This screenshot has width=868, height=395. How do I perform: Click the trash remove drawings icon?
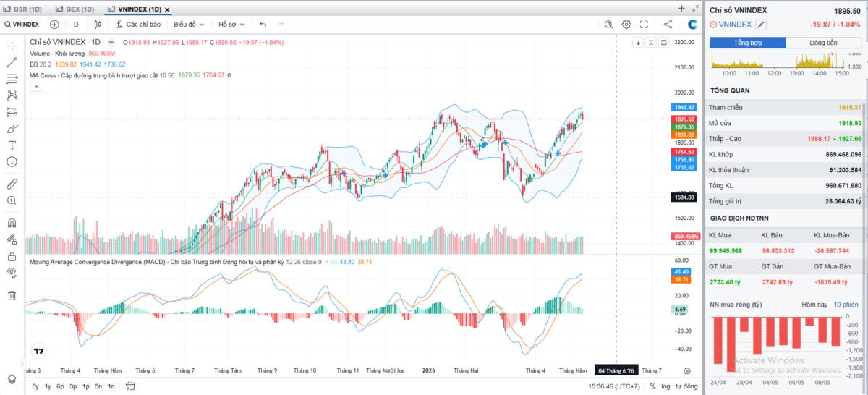point(12,295)
